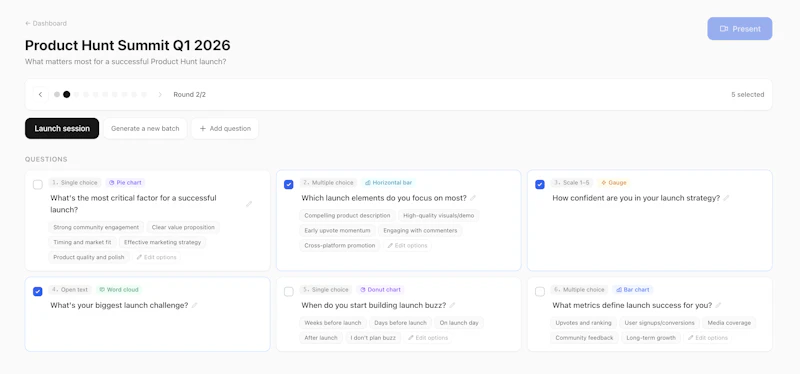
Task: Edit the critical factor question pencil
Action: 249,204
